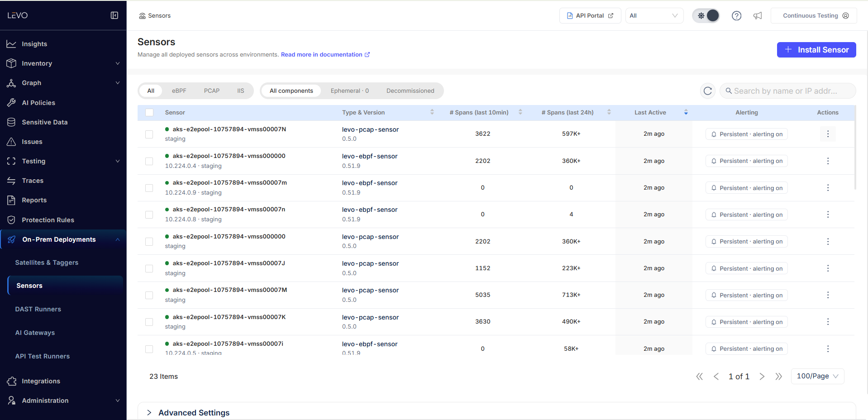The height and width of the screenshot is (420, 868).
Task: Click the LEVO logo
Action: [x=18, y=15]
